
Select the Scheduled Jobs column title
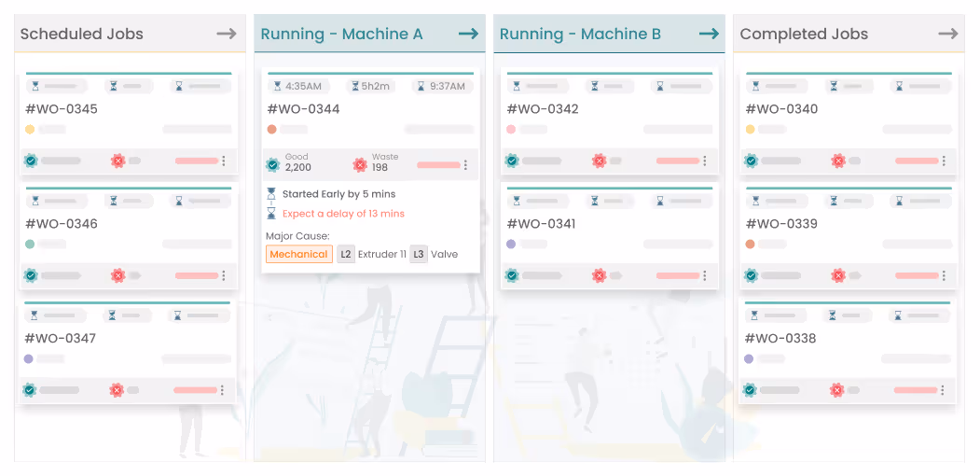(x=82, y=34)
